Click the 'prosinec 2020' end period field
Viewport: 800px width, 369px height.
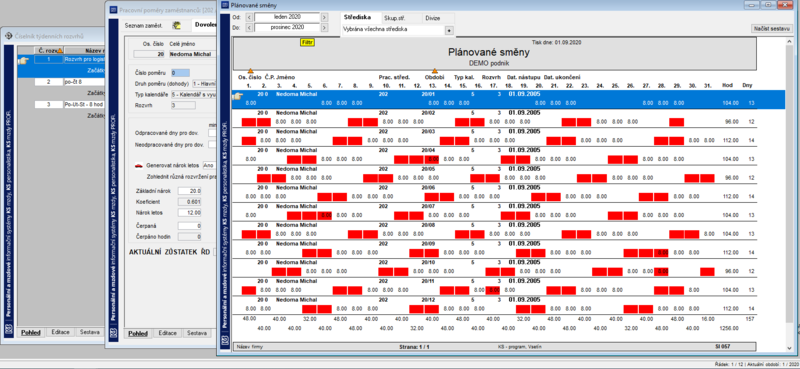tap(287, 27)
